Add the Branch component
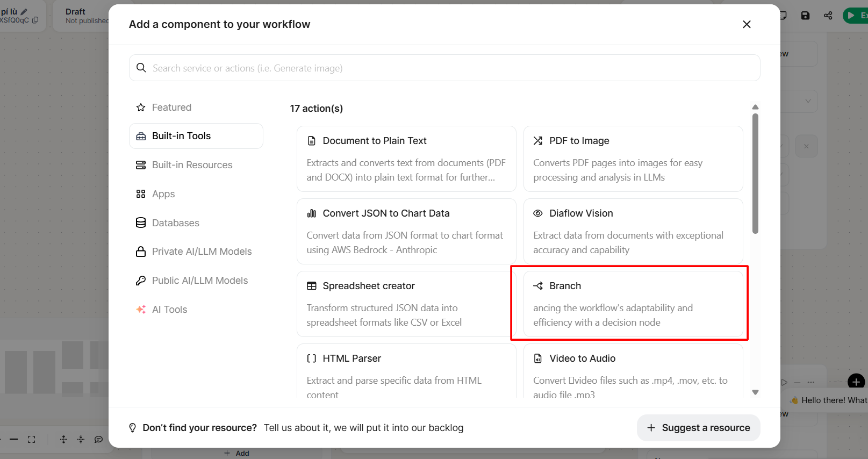This screenshot has width=868, height=459. pyautogui.click(x=633, y=304)
